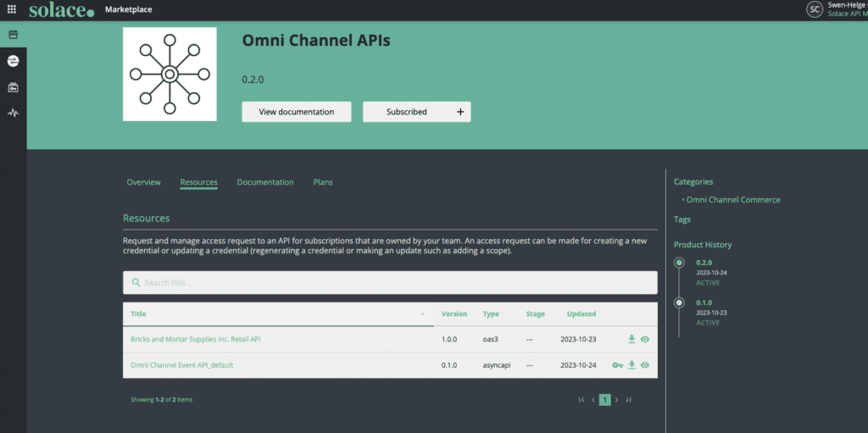The height and width of the screenshot is (433, 868).
Task: Select version 0.1.0 in Product History
Action: [x=704, y=303]
